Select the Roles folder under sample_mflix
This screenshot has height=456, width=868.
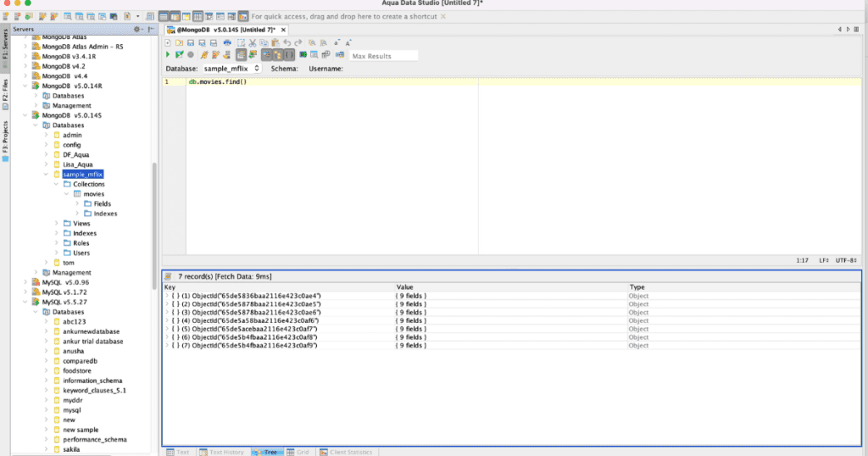click(x=81, y=243)
